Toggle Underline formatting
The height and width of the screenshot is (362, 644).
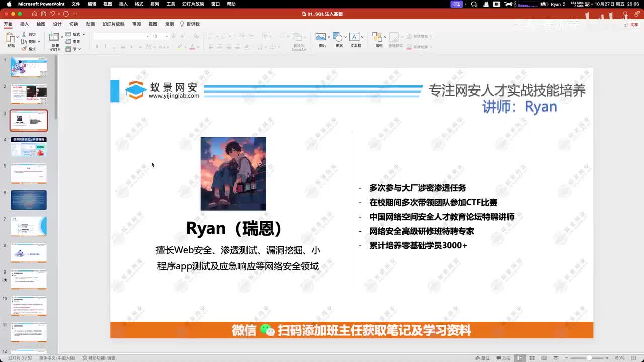[114, 47]
